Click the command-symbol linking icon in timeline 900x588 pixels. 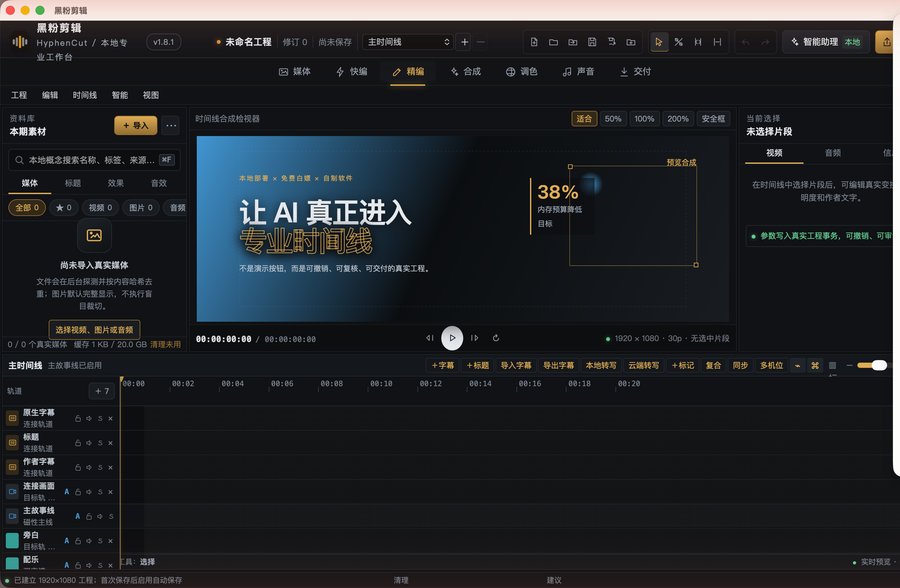click(815, 366)
